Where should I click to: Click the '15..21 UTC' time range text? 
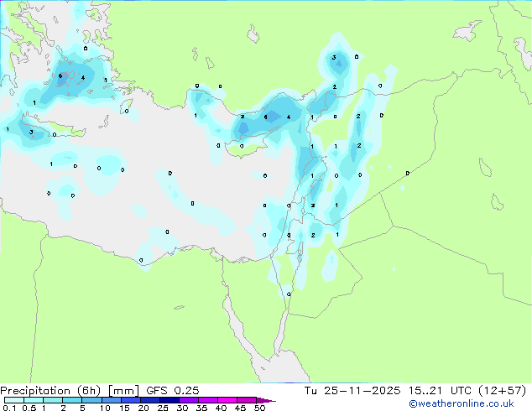[x=440, y=391]
